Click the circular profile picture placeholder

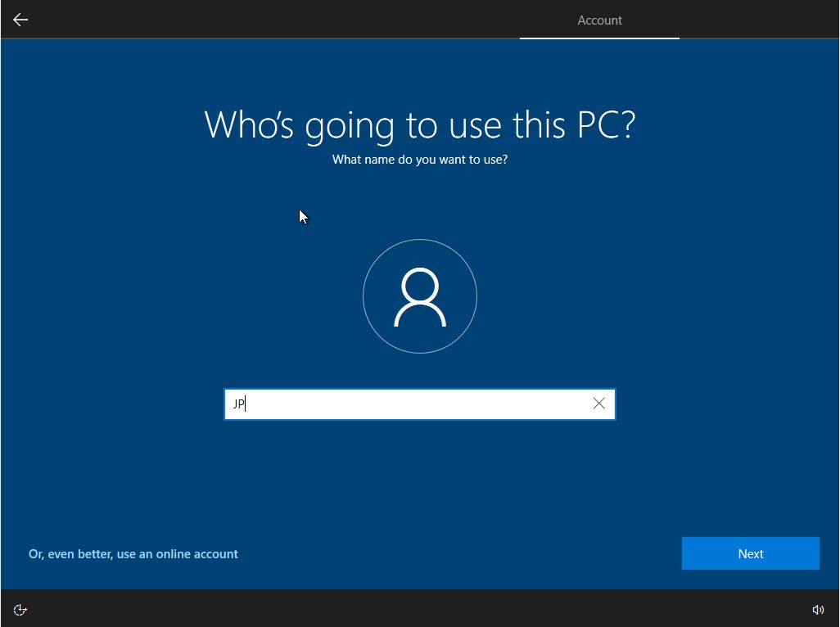point(420,296)
